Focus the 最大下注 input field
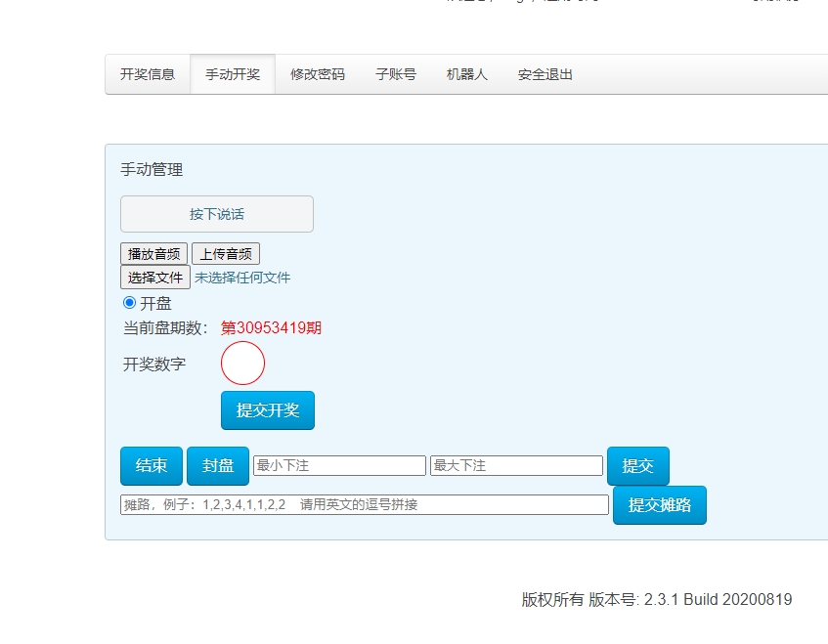Screen dimensions: 828x644 516,465
